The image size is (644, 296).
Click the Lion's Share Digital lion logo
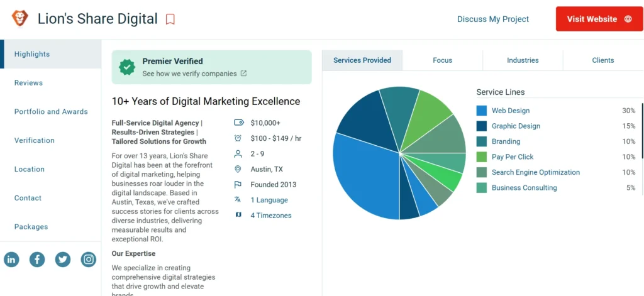pos(20,18)
